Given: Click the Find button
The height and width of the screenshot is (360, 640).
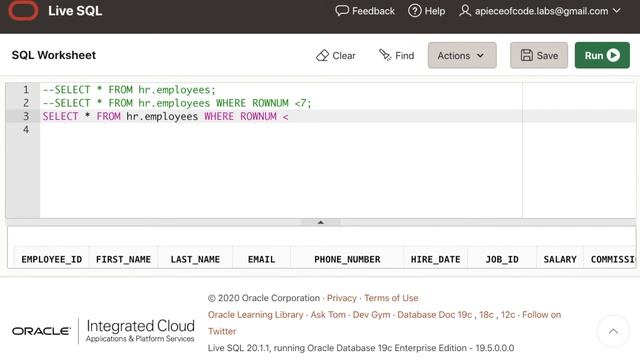Looking at the screenshot, I should pos(396,56).
